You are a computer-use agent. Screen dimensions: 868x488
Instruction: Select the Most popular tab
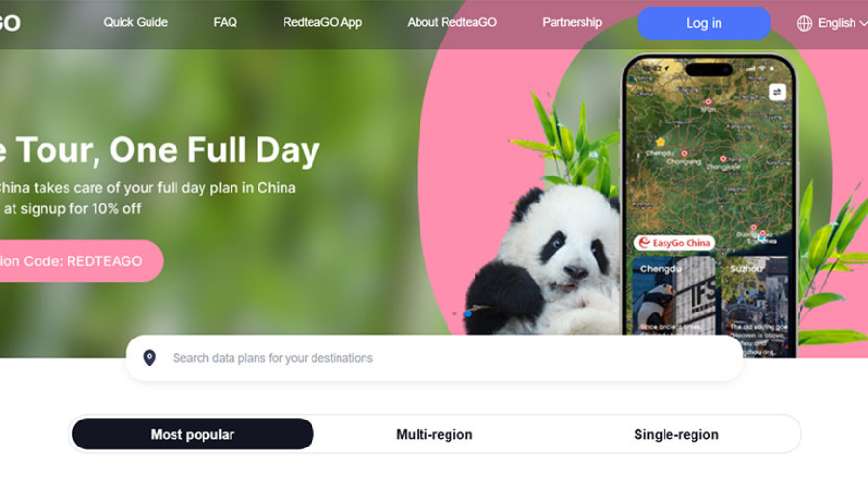click(x=193, y=434)
